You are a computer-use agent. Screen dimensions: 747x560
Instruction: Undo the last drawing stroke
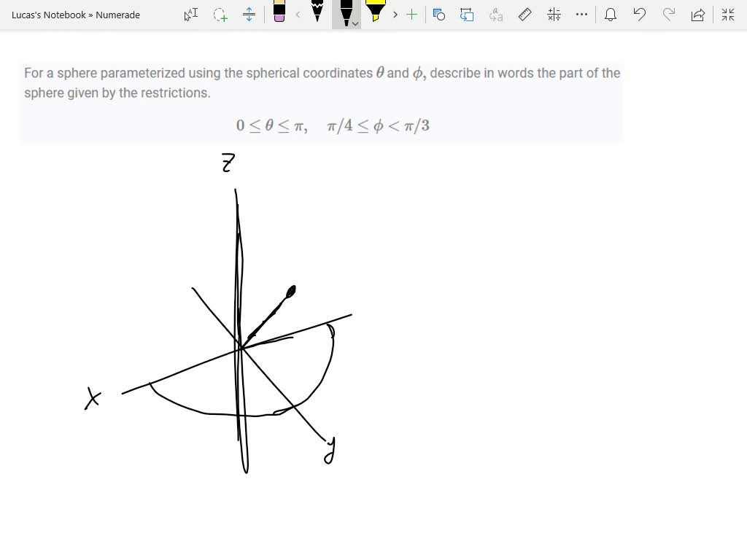(640, 15)
